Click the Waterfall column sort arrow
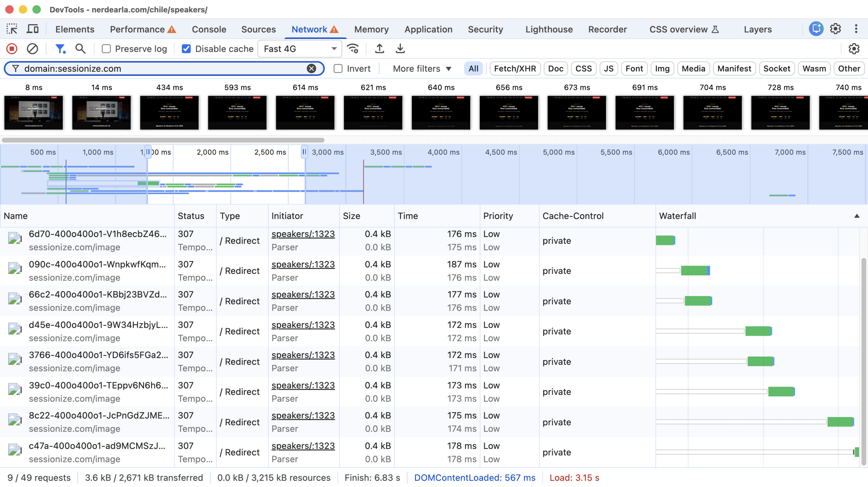Viewport: 868px width, 487px height. [x=856, y=216]
